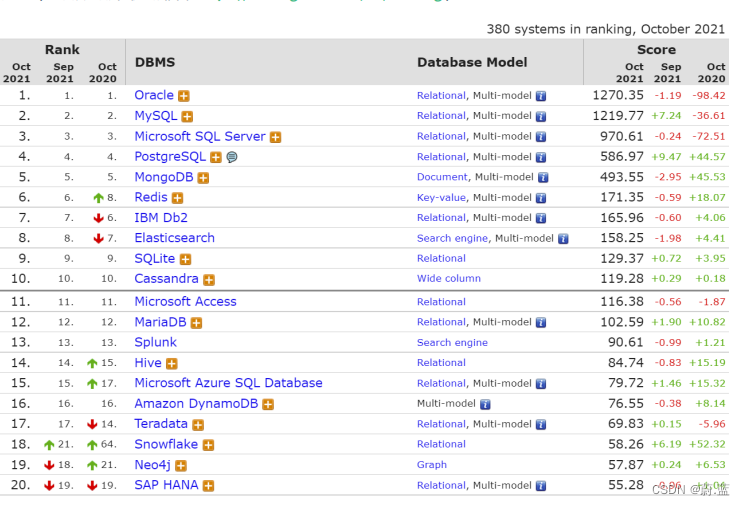Screen dimensions: 745x505
Task: Click the plus icon next to MariaDB
Action: [196, 323]
